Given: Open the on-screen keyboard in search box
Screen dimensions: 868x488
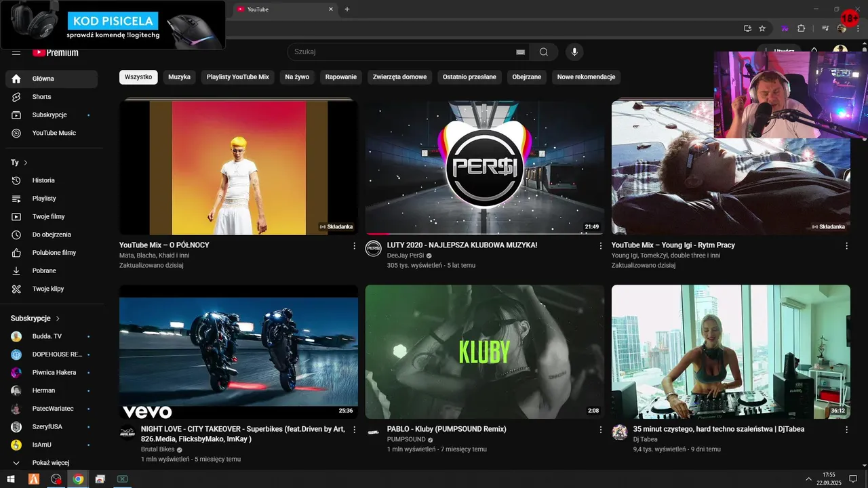Looking at the screenshot, I should coord(520,52).
